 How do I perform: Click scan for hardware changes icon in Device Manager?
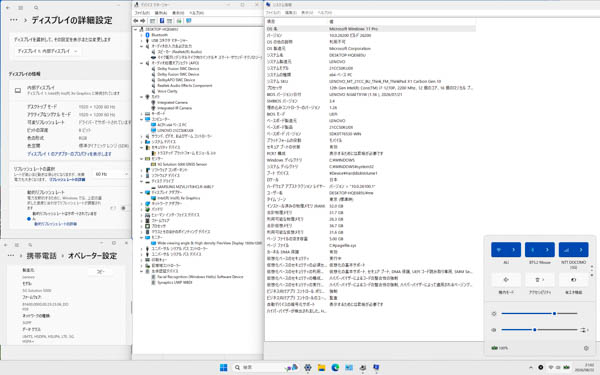point(179,21)
